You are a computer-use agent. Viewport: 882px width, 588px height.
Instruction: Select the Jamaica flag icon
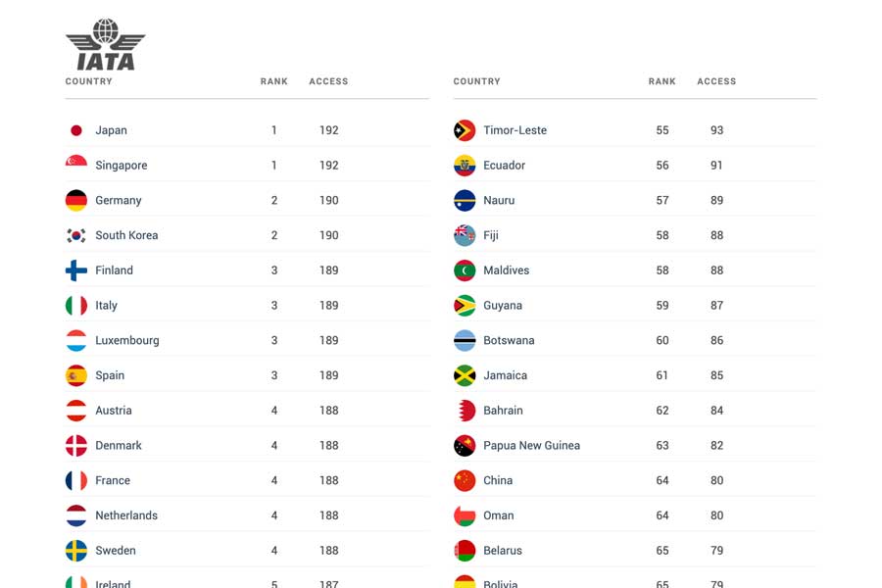(x=465, y=375)
